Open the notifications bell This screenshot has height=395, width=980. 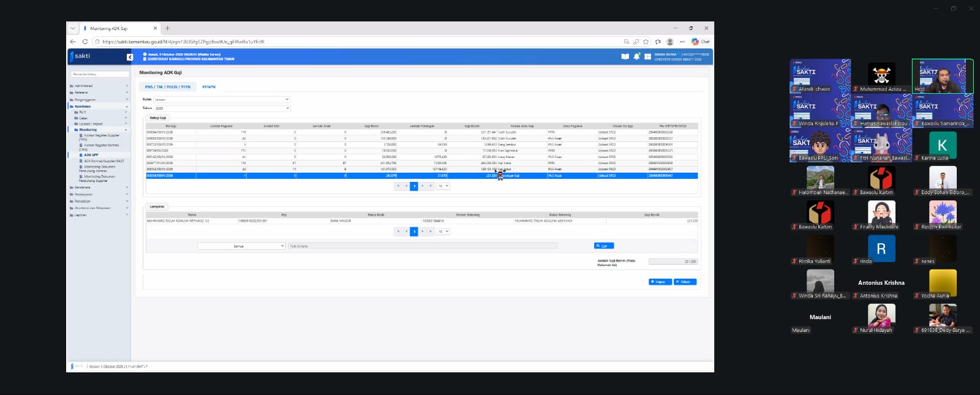636,56
